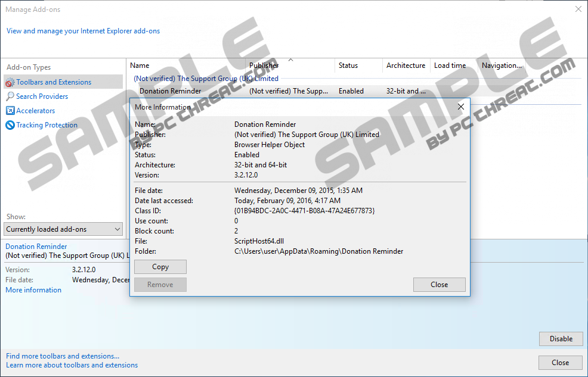Copy the add-on information
This screenshot has width=588, height=377.
tap(160, 267)
